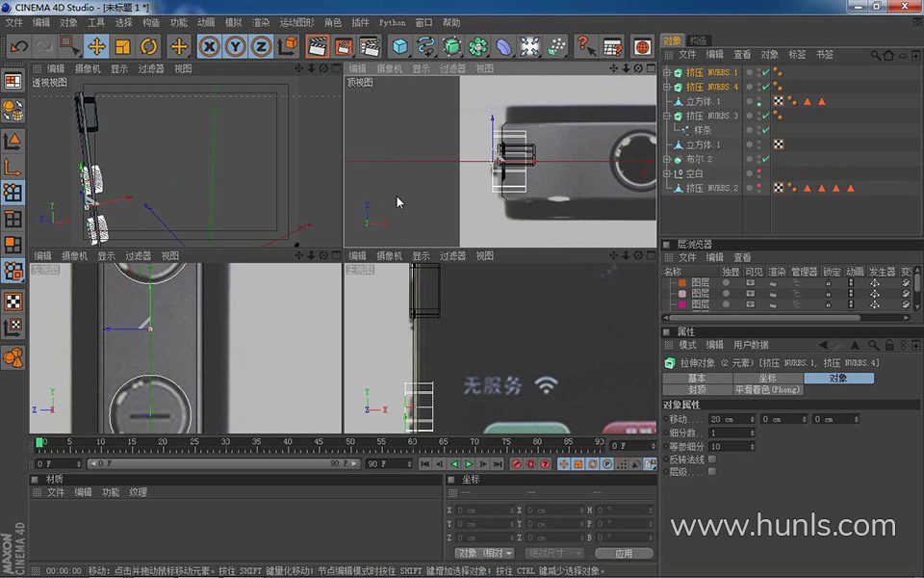Viewport: 924px width, 578px height.
Task: Expand the 挤压 NURBS.1 tree node
Action: tap(667, 72)
